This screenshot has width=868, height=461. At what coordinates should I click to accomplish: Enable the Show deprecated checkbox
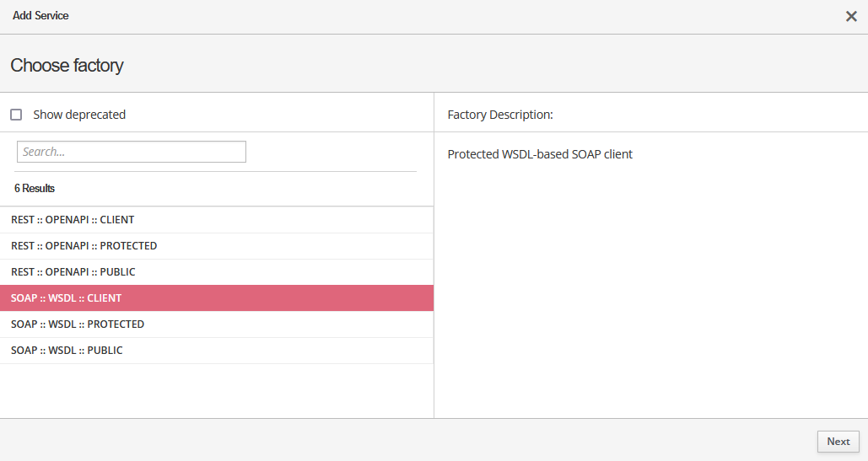click(16, 115)
